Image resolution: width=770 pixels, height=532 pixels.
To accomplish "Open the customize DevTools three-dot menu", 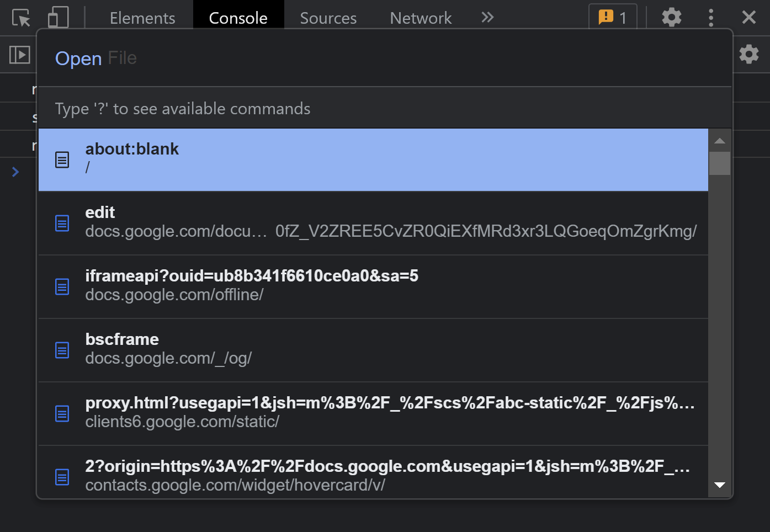I will (710, 17).
